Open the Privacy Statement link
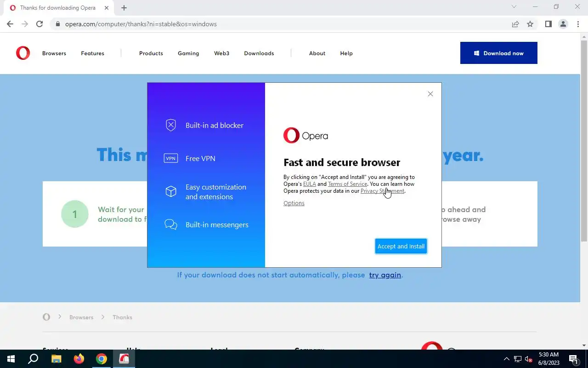 coord(382,191)
